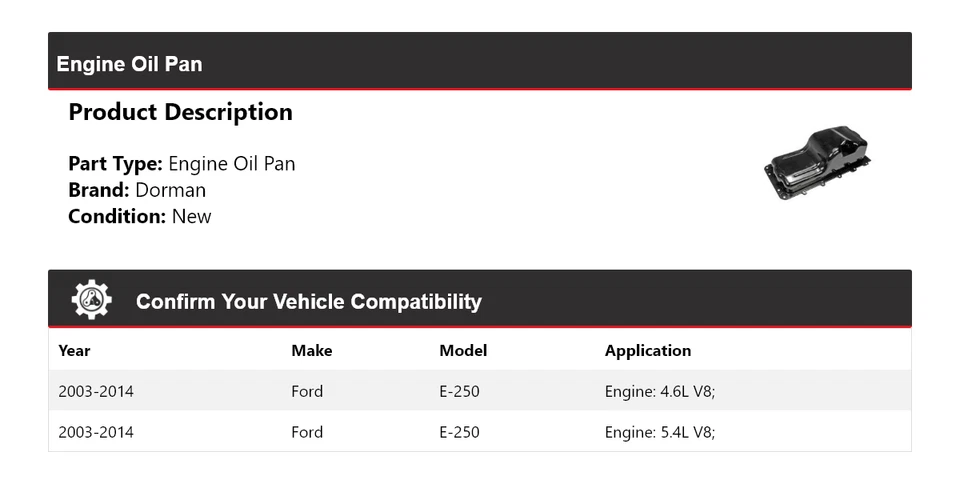Click the gear icon beside Confirm Your Vehicle Compatibility
The image size is (960, 484).
tap(92, 300)
